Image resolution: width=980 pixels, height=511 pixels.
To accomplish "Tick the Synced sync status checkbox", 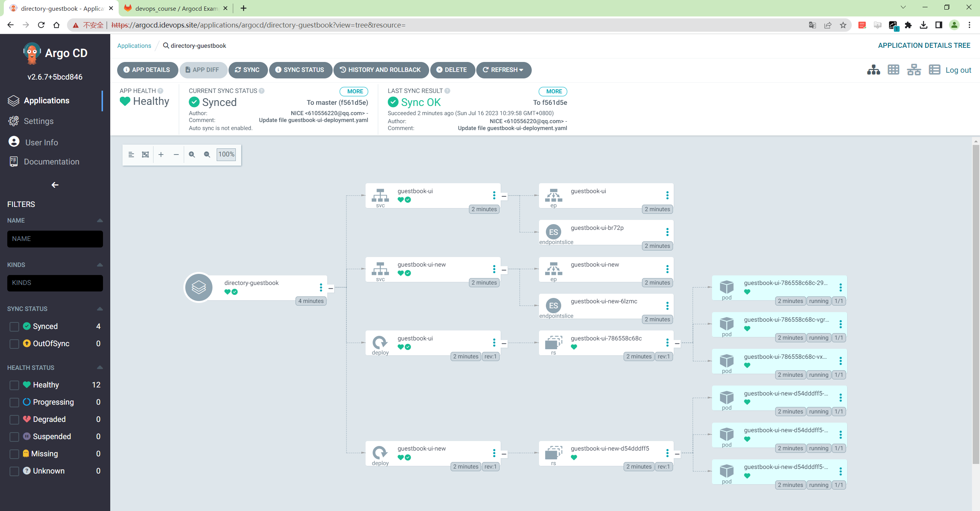I will (14, 327).
